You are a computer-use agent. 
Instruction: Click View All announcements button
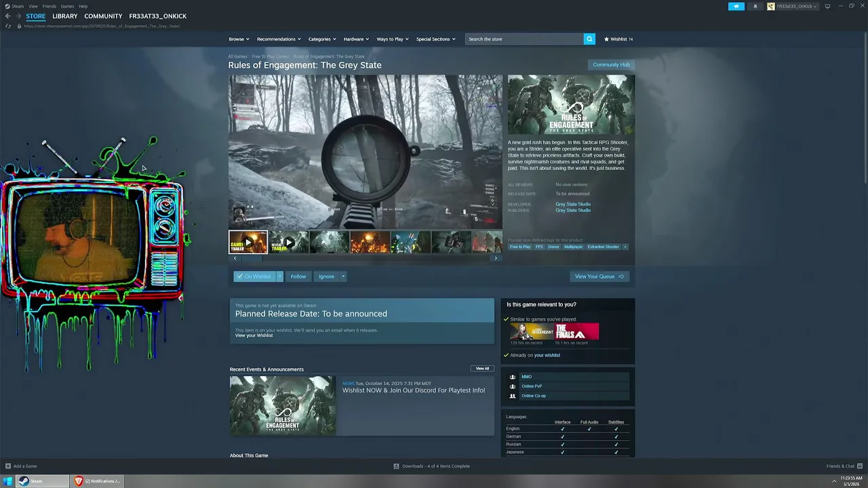point(482,369)
